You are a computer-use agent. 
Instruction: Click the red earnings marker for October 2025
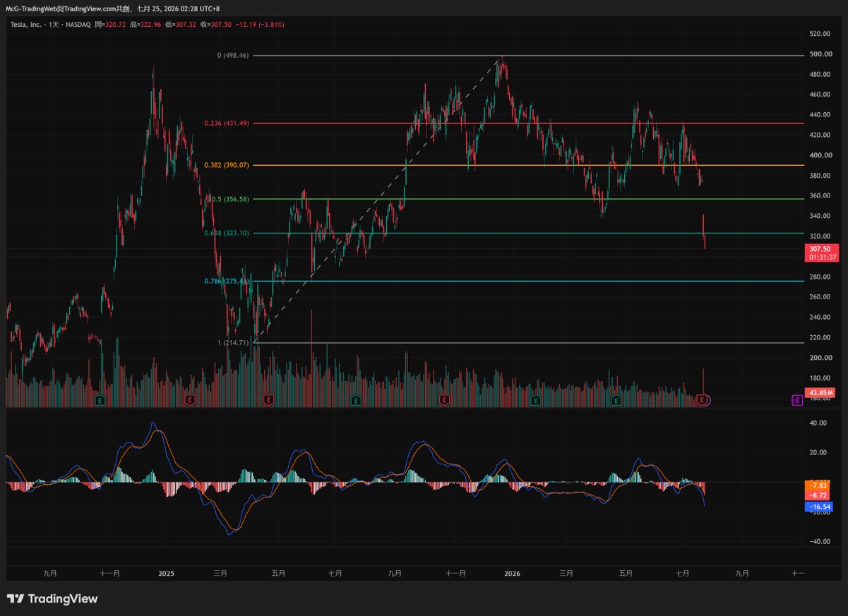coord(444,400)
